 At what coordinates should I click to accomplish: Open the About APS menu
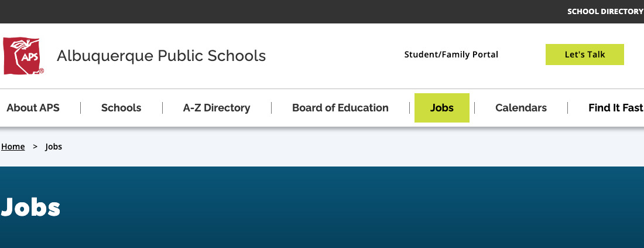tap(33, 108)
